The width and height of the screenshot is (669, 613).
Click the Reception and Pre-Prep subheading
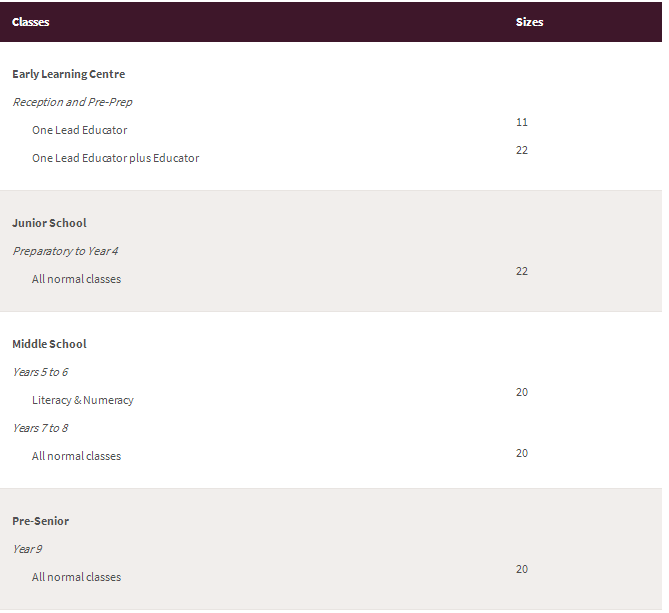point(73,102)
